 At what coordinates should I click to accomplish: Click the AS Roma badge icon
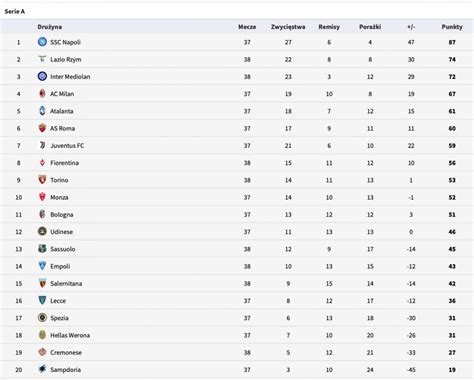[42, 128]
